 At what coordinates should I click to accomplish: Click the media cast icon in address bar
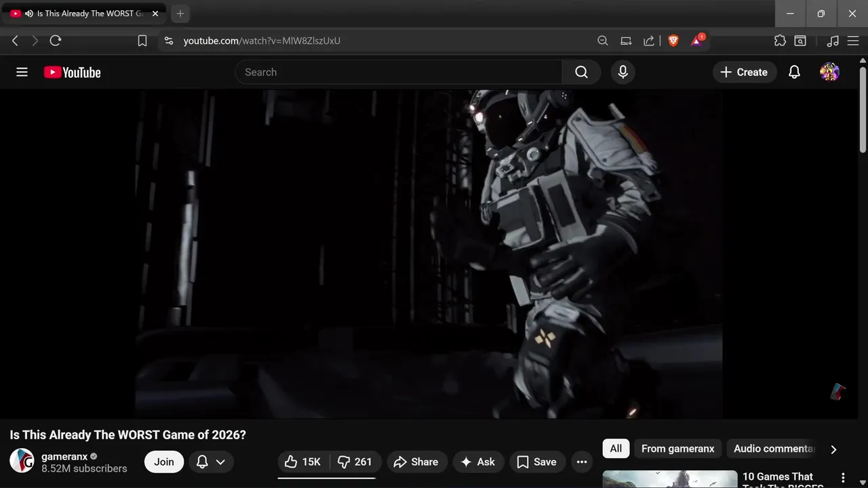[626, 41]
